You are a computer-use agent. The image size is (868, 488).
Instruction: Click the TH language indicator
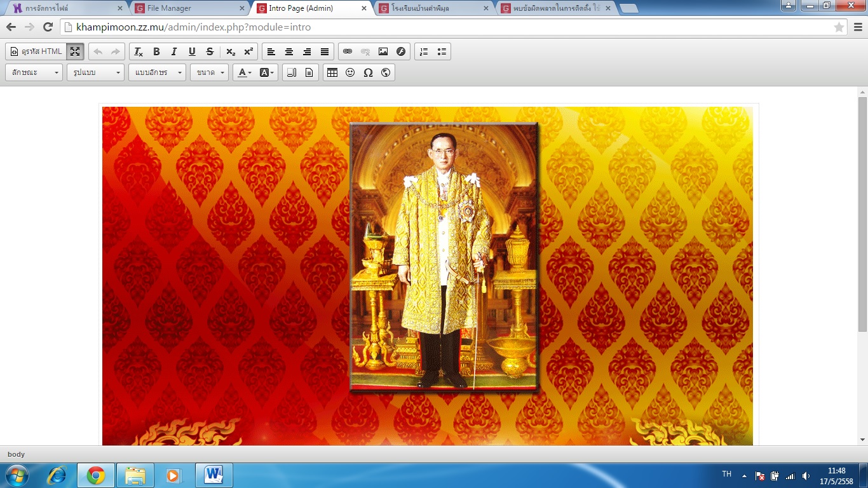coord(727,474)
